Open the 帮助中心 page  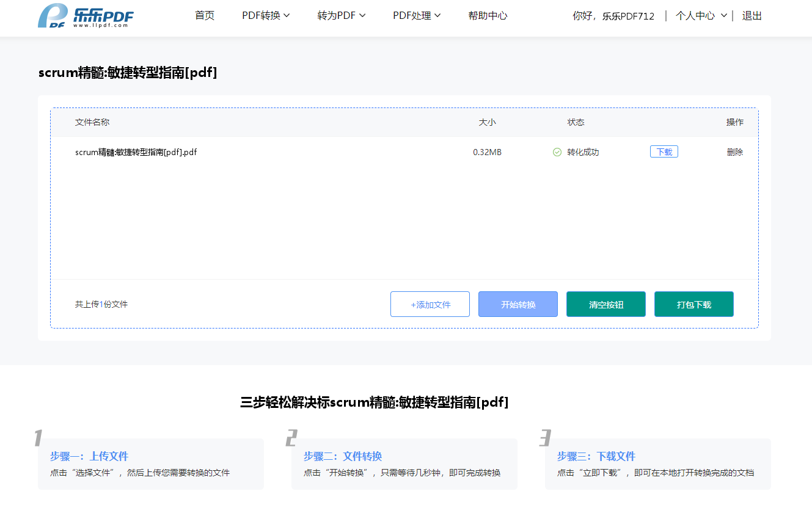tap(488, 16)
